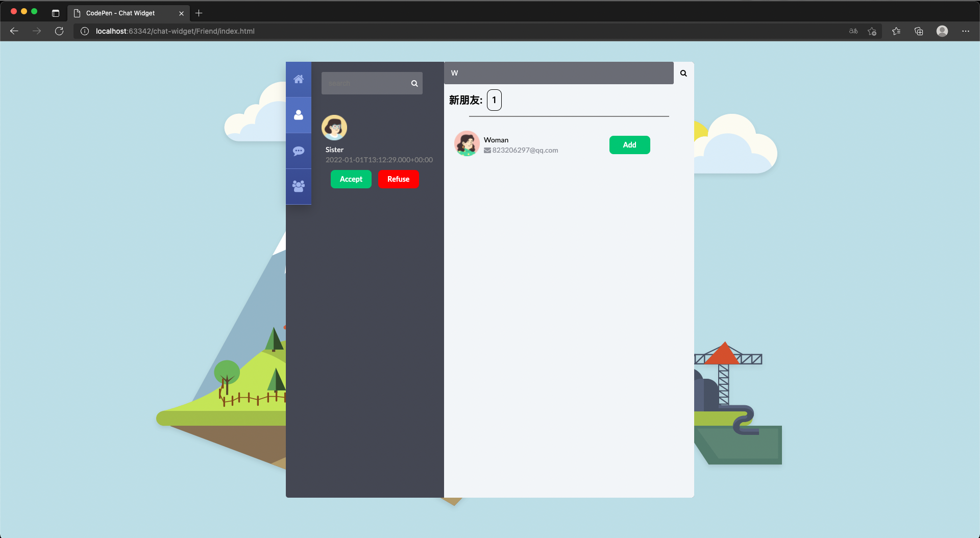Screen dimensions: 980x538
Task: Open the groups icon in sidebar
Action: pyautogui.click(x=299, y=186)
